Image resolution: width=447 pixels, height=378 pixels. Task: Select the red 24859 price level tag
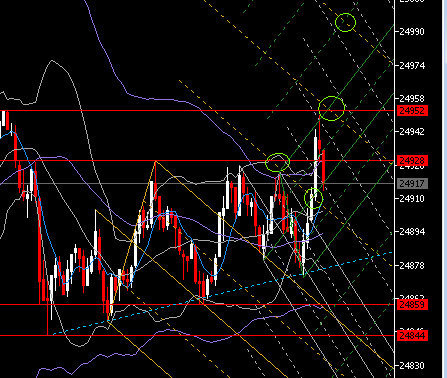(x=412, y=305)
